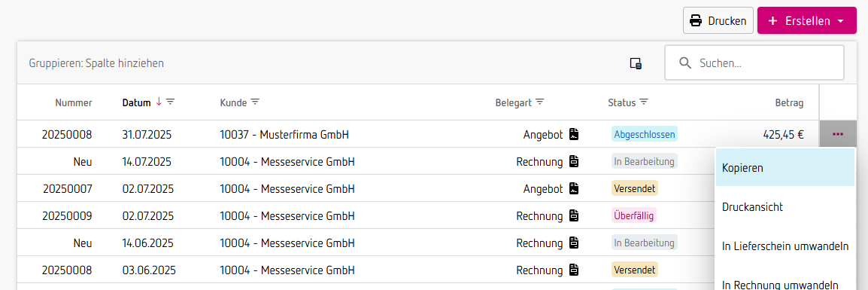Click the document icon for Rechnung 14.07.2025
This screenshot has width=868, height=290.
click(575, 161)
